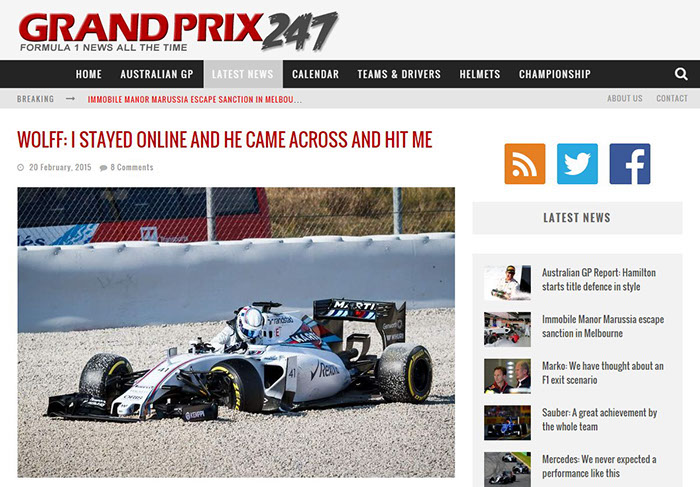Open the breaking Manor Marussia headline ticker

click(195, 100)
